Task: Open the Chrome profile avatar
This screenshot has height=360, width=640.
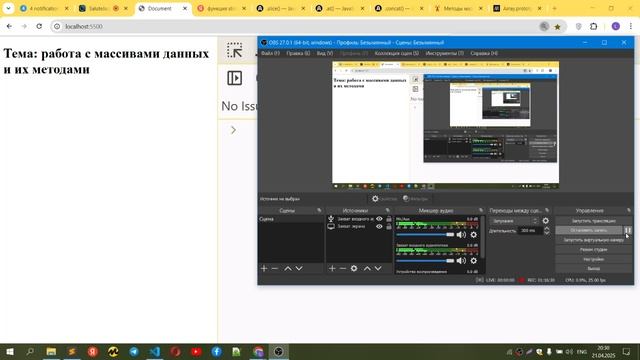Action: [616, 27]
